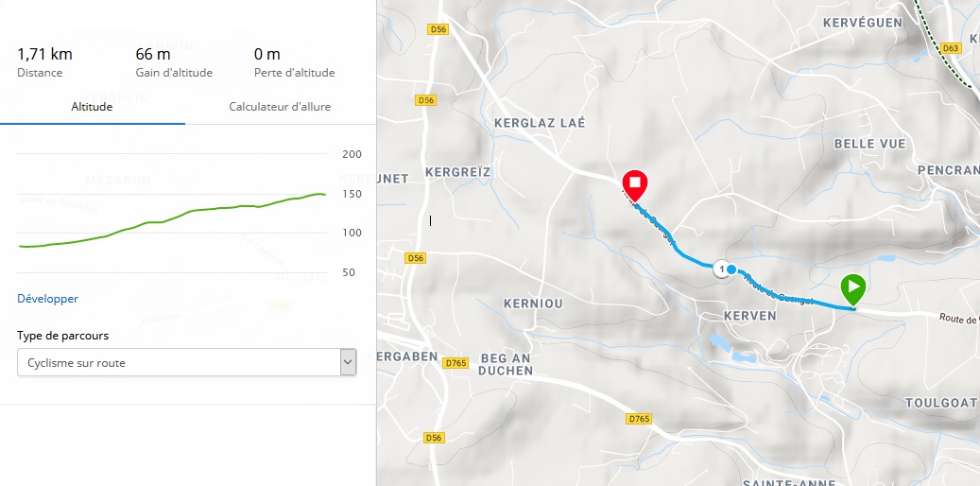
Task: Click the D56 shield left of Kerniou
Action: (414, 258)
